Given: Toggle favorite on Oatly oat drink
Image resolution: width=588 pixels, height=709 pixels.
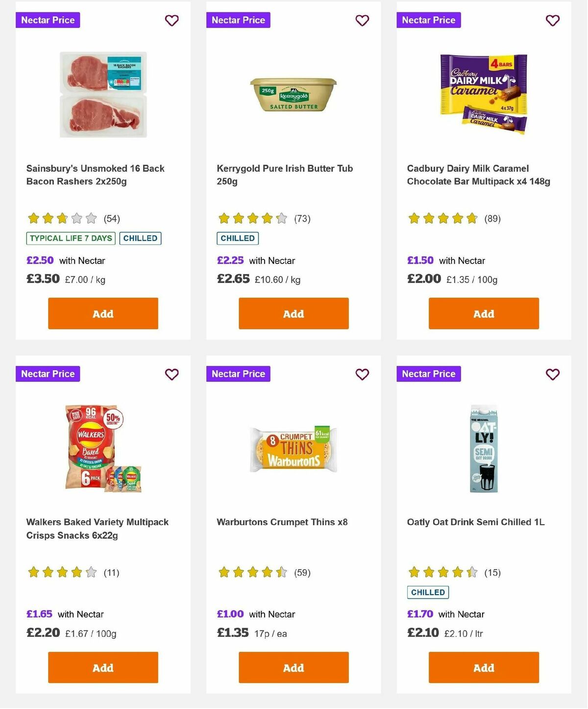Looking at the screenshot, I should pyautogui.click(x=552, y=374).
